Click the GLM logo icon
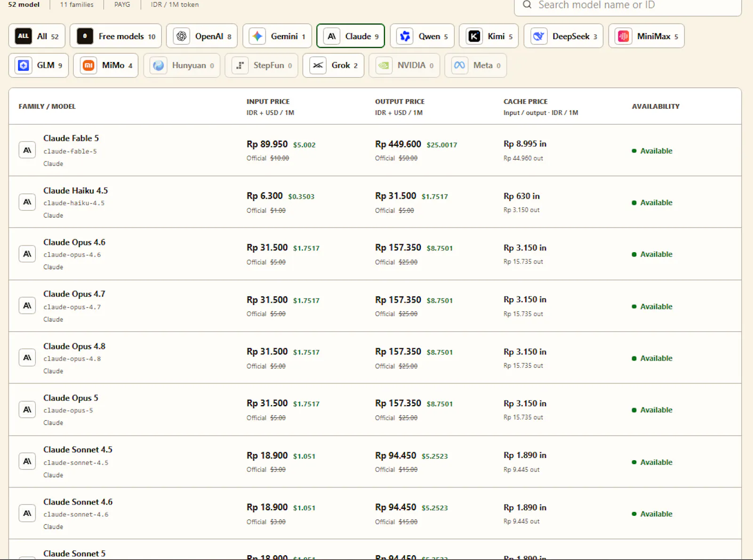Image resolution: width=753 pixels, height=560 pixels. 24,65
